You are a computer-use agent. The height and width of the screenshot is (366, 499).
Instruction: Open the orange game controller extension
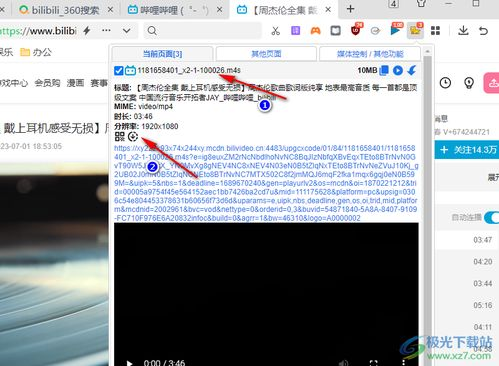tap(315, 31)
